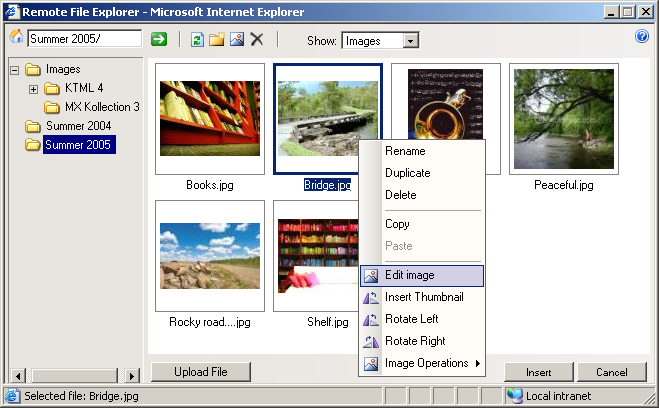Screen dimensions: 659x408
Task: Select MX Kollection 3 folder label
Action: [x=102, y=107]
